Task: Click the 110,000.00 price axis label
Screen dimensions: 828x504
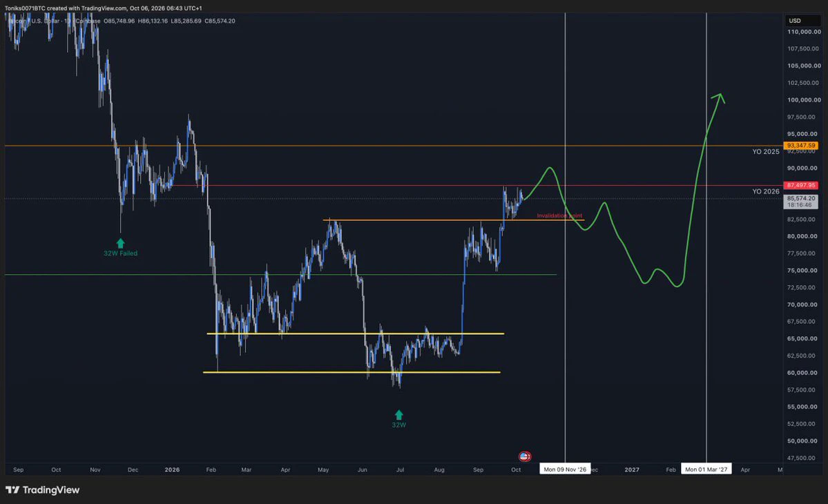Action: click(805, 32)
